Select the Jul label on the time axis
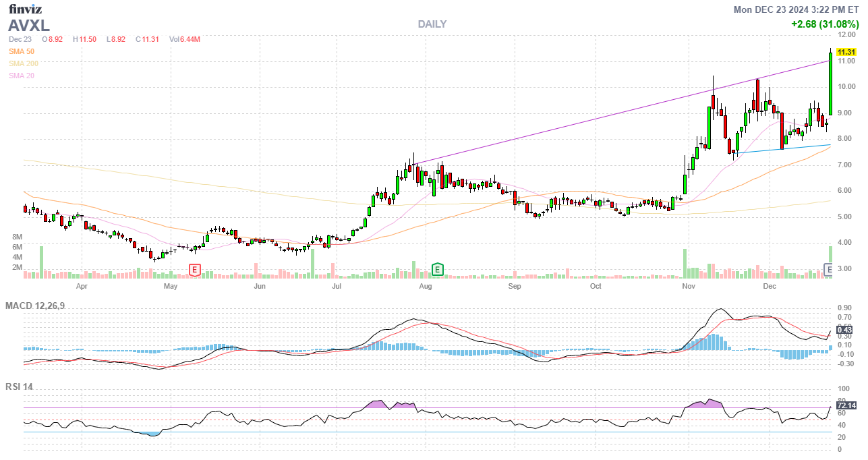This screenshot has height=460, width=868. pos(337,286)
